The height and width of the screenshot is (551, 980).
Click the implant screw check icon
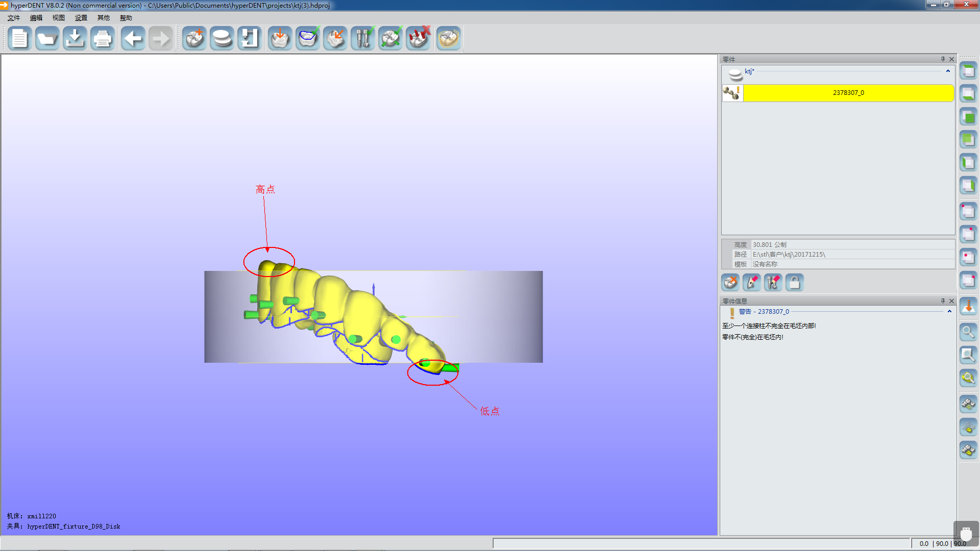(x=363, y=39)
